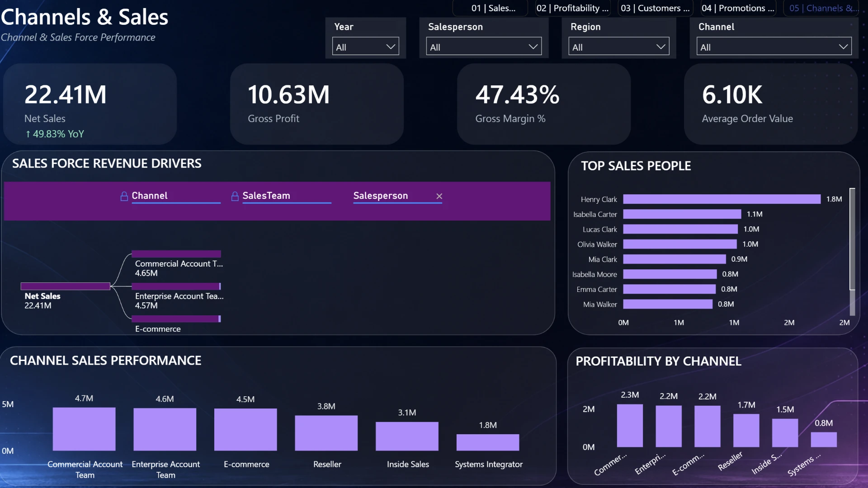Click the Channel Sales Performance title

[x=105, y=361]
